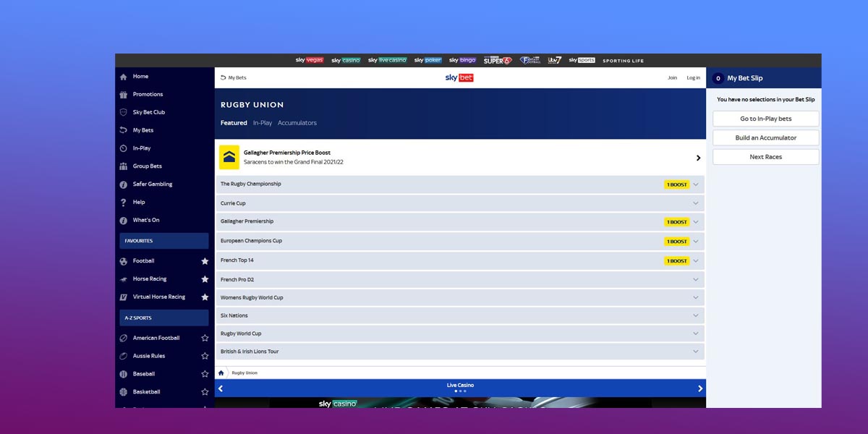Click the breadcrumb home icon
Screen dimensions: 868x434
tap(221, 373)
